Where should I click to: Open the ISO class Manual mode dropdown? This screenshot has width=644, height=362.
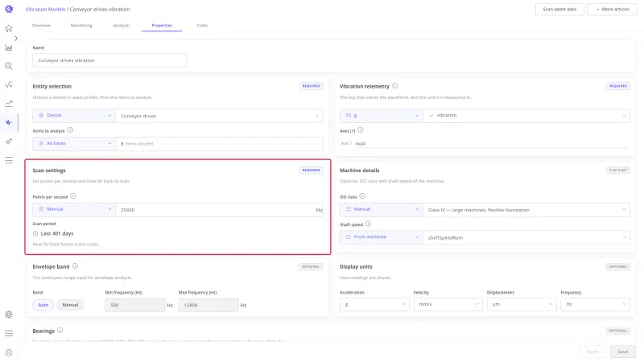(x=381, y=209)
